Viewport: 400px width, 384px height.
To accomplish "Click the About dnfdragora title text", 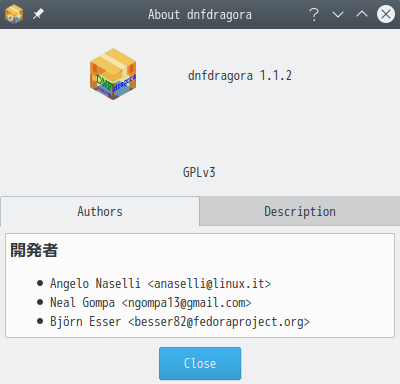I will [200, 14].
